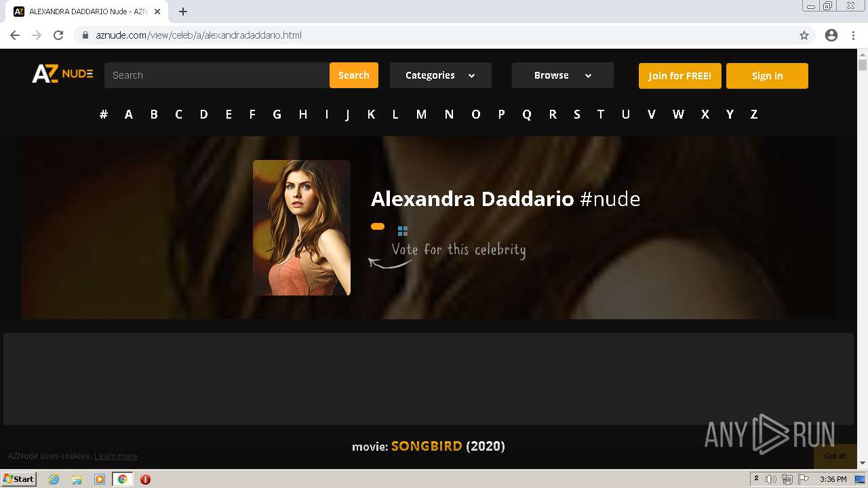Expand the Categories dropdown
Screen dimensions: 868x488
point(441,75)
